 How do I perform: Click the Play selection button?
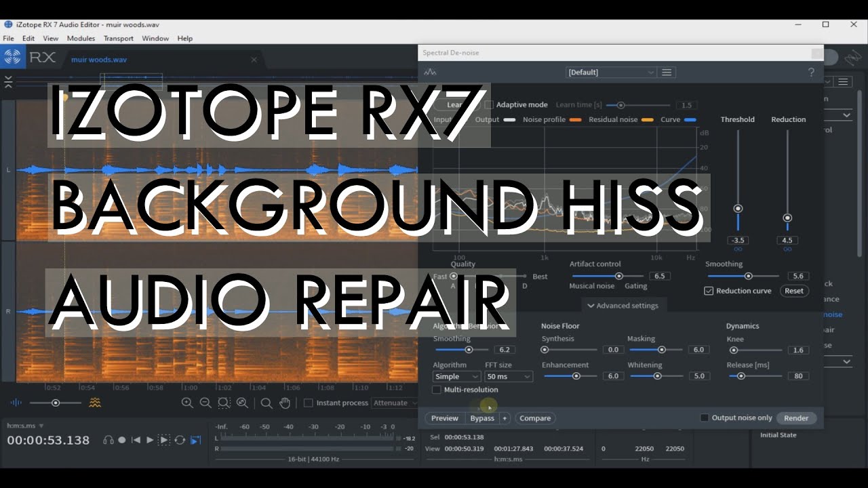164,440
